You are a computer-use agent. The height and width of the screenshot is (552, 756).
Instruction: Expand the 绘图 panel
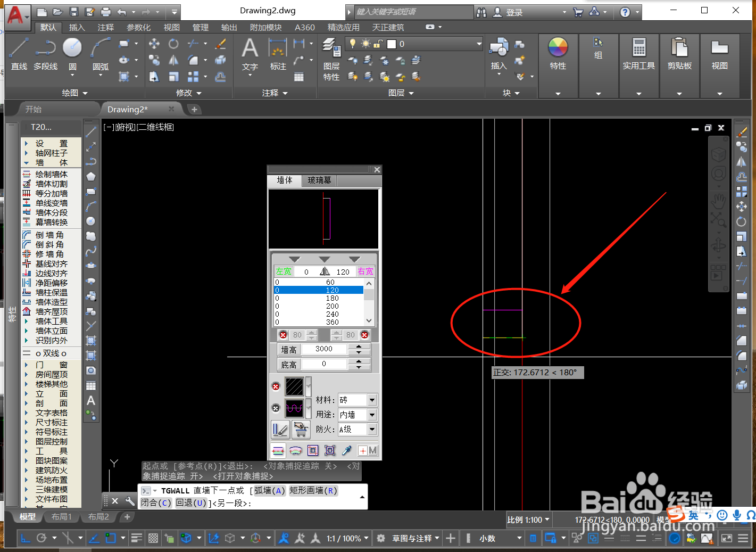pyautogui.click(x=74, y=93)
